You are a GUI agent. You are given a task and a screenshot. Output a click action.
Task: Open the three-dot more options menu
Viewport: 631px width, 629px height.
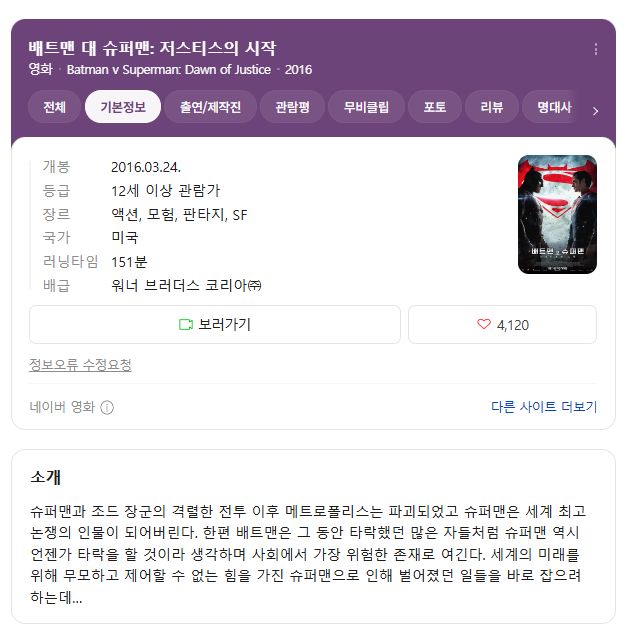coord(596,49)
